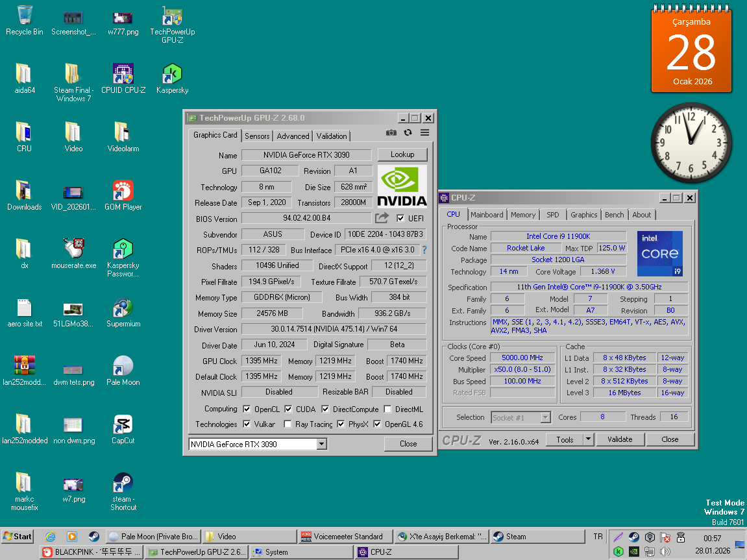Select the mouserate.exe desktop icon

point(74,254)
